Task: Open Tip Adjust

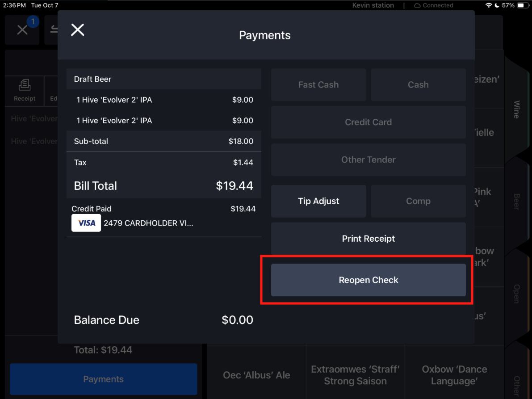Action: click(318, 201)
